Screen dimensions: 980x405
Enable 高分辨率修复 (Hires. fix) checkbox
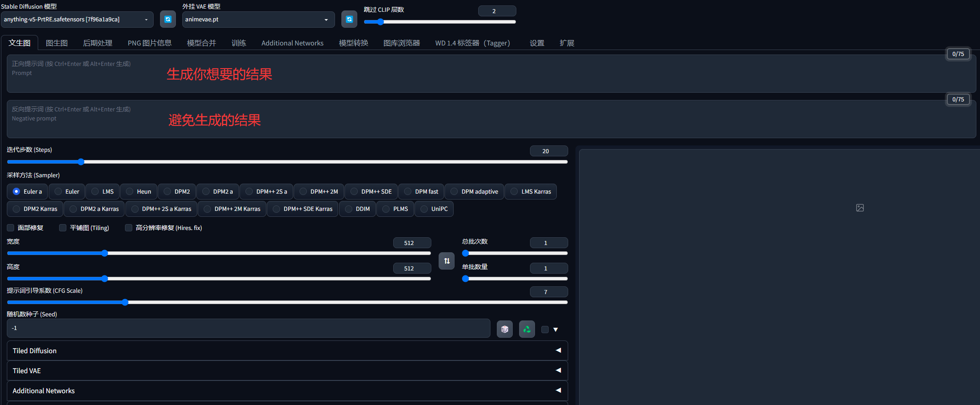[x=129, y=228]
